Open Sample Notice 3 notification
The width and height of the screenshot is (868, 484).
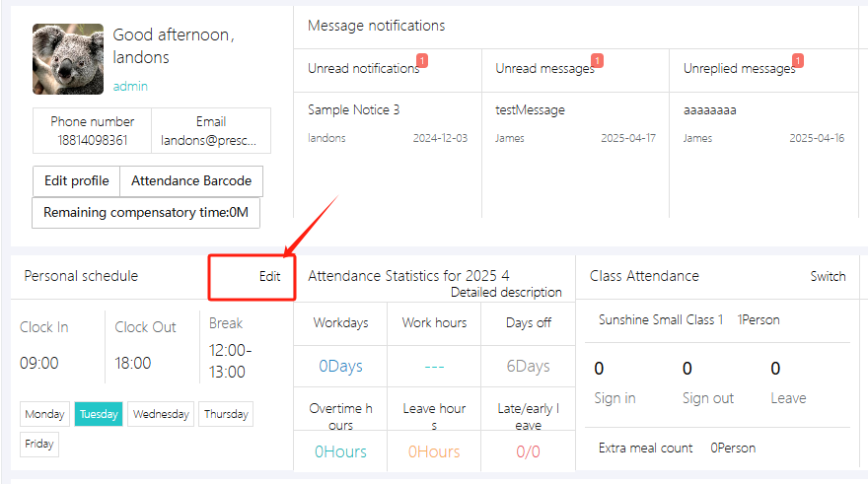(354, 110)
